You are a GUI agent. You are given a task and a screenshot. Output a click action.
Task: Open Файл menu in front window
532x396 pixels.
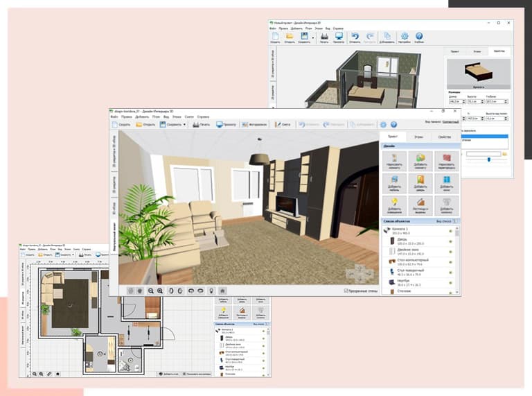point(114,117)
